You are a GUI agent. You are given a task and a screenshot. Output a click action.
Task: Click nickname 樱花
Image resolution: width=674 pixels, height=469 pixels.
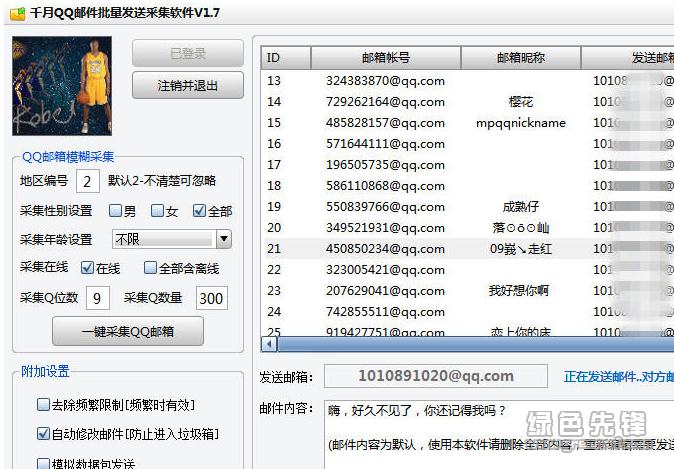521,102
